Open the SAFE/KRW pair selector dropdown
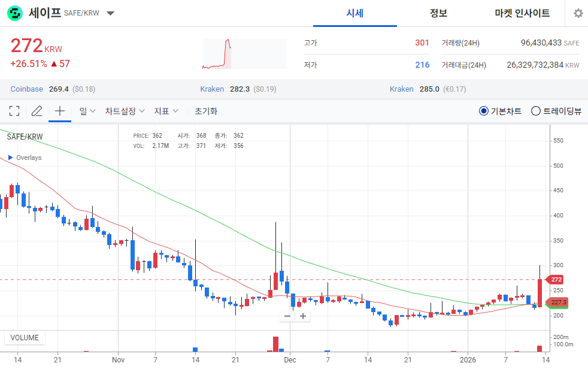This screenshot has width=588, height=369. [110, 13]
